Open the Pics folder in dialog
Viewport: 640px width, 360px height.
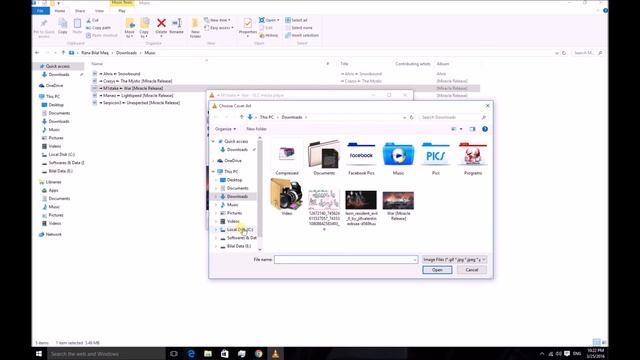(436, 158)
